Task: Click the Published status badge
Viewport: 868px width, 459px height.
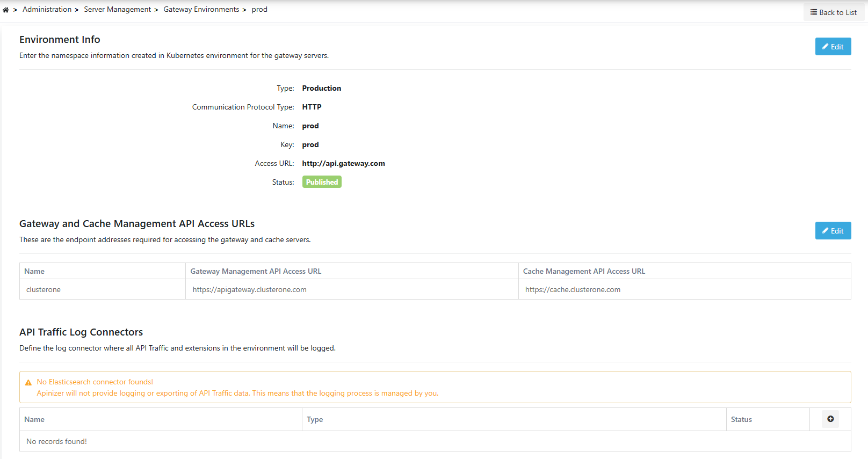Action: point(322,182)
